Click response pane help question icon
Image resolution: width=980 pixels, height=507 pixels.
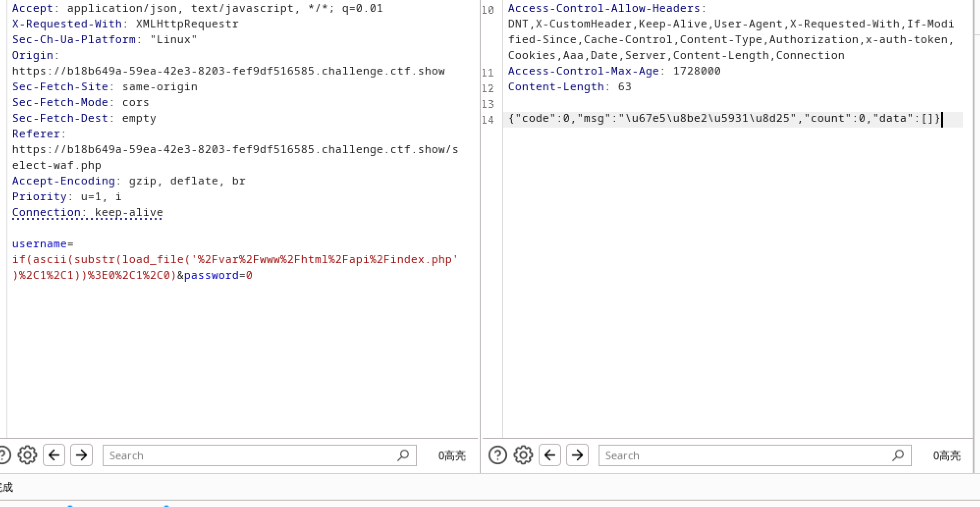coord(498,455)
